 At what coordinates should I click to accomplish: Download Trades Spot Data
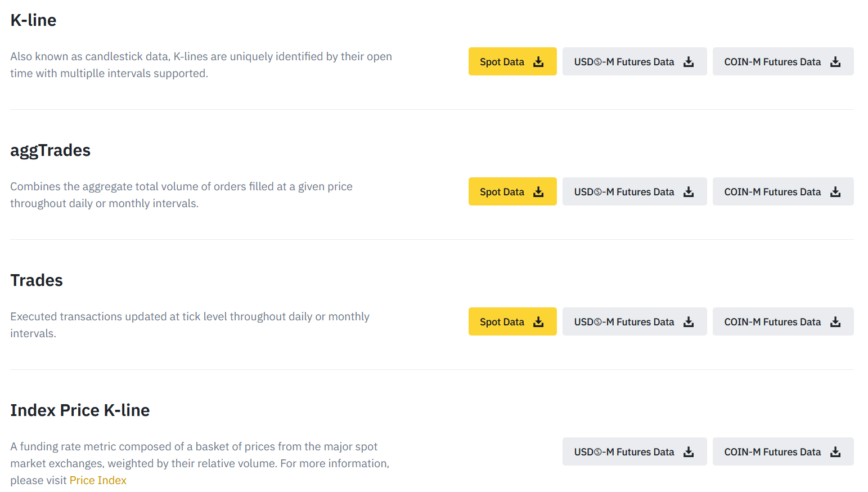point(512,321)
